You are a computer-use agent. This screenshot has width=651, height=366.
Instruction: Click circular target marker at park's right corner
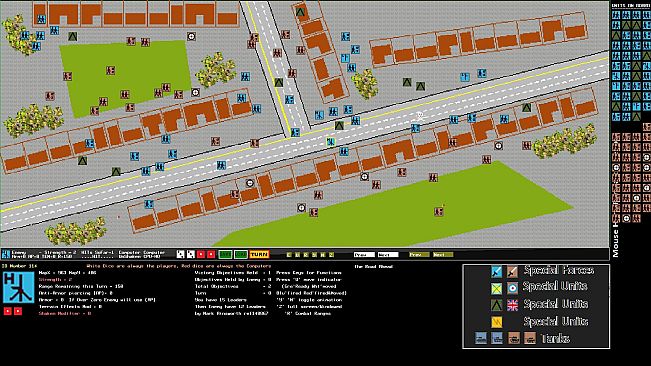coord(196,92)
